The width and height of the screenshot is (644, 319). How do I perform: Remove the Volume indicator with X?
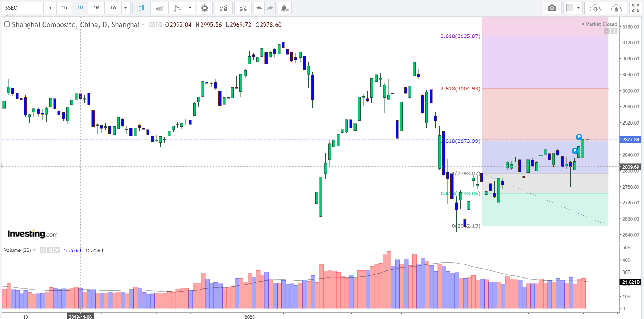[x=57, y=250]
